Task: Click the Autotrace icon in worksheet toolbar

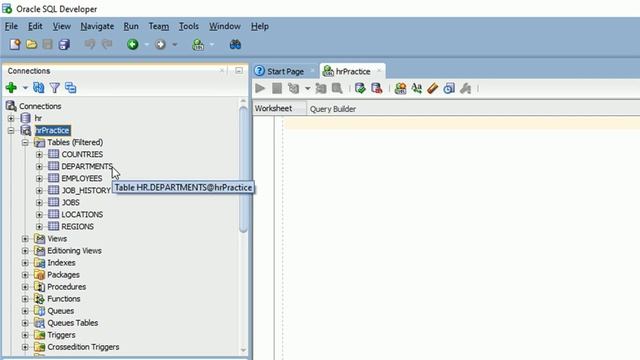Action: tap(321, 88)
